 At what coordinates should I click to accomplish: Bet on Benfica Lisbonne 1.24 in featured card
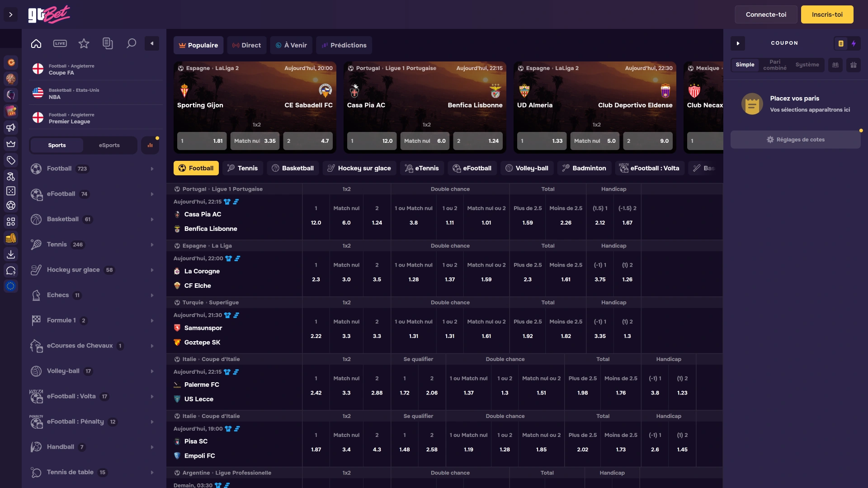[x=478, y=141]
